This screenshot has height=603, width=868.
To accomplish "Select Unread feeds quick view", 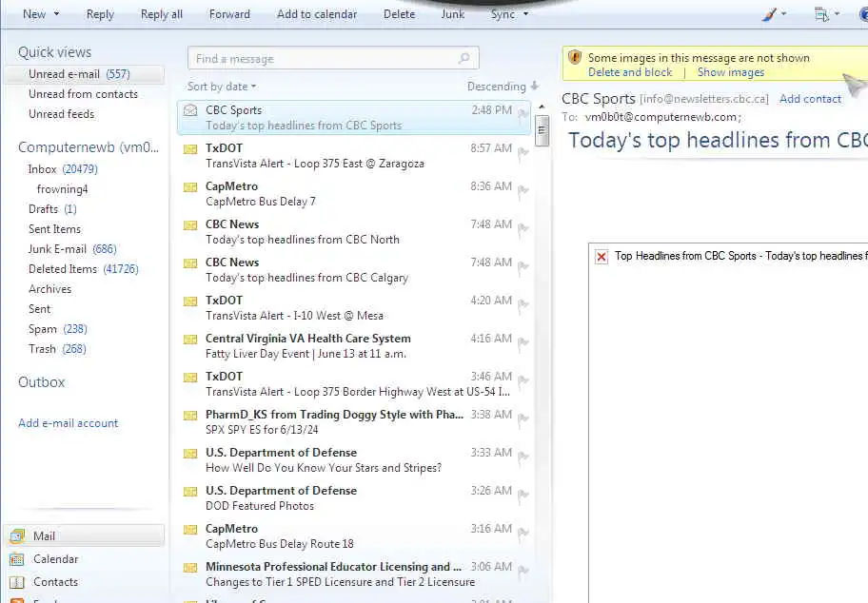I will pyautogui.click(x=62, y=114).
